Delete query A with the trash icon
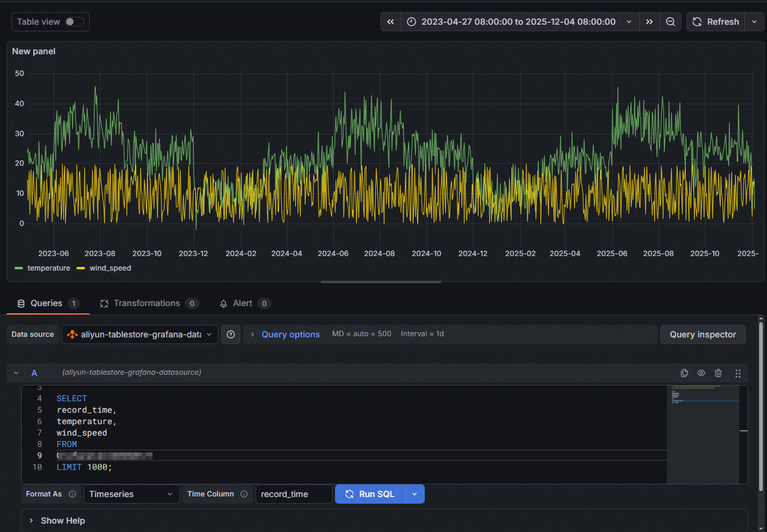Screen dimensions: 767x532 coord(718,373)
